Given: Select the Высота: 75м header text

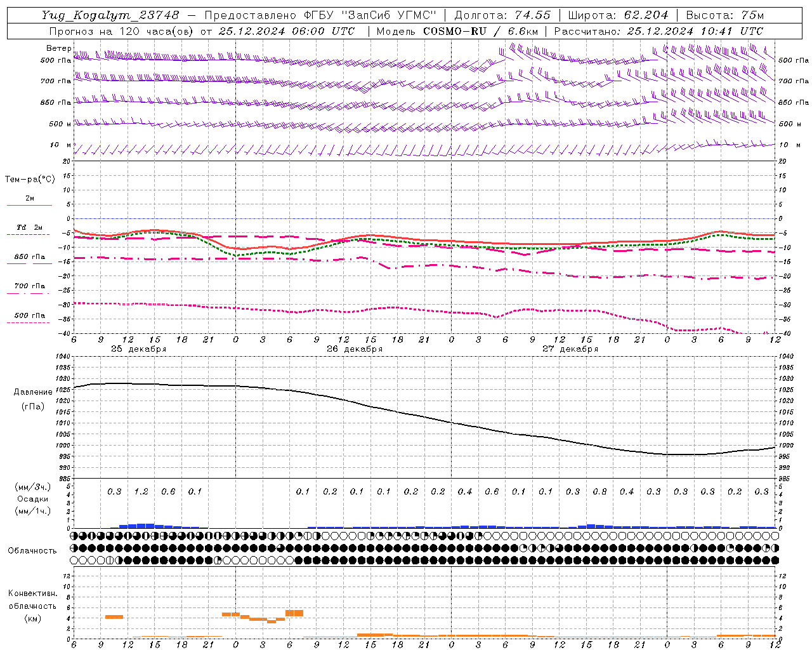Looking at the screenshot, I should coord(725,15).
